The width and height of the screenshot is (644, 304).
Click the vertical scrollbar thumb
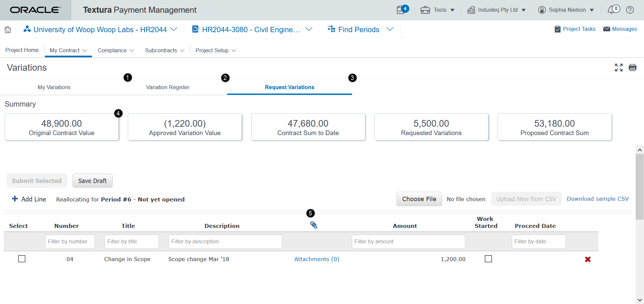coord(640,187)
